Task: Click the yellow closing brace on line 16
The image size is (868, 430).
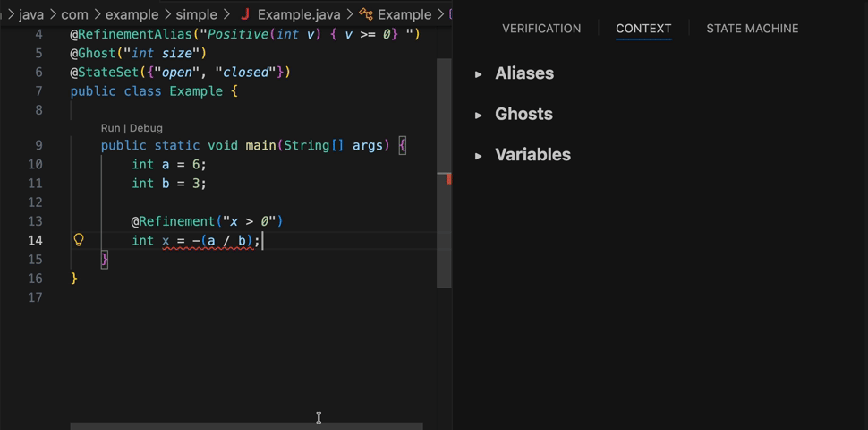Action: click(x=73, y=279)
